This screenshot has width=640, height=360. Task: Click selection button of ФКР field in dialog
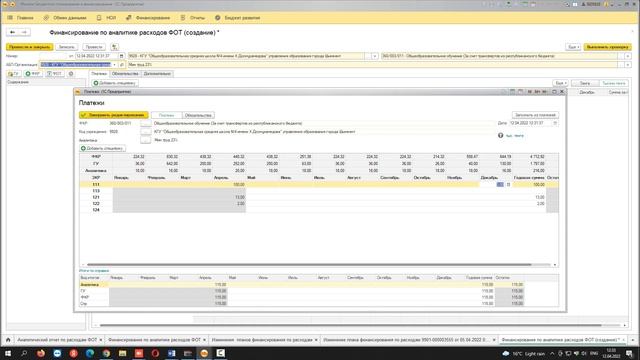coord(146,123)
